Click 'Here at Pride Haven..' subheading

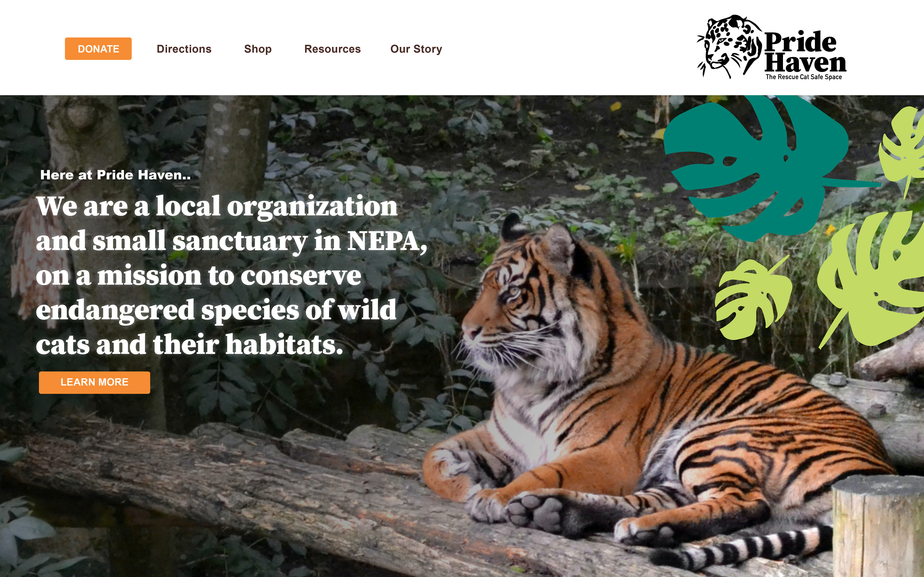coord(115,175)
